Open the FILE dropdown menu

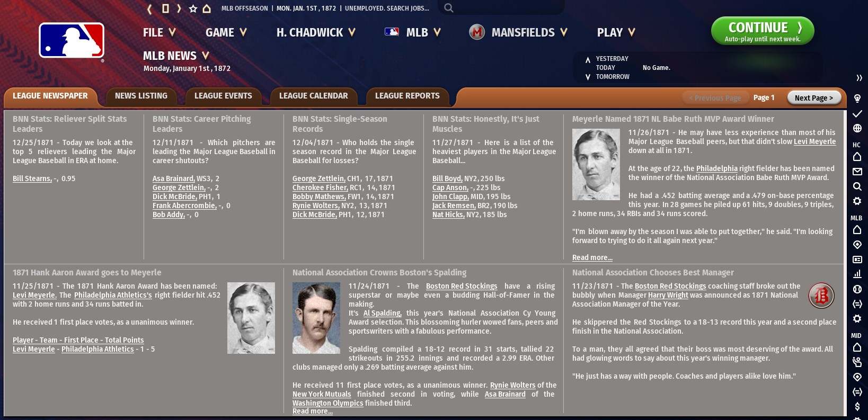pyautogui.click(x=159, y=32)
